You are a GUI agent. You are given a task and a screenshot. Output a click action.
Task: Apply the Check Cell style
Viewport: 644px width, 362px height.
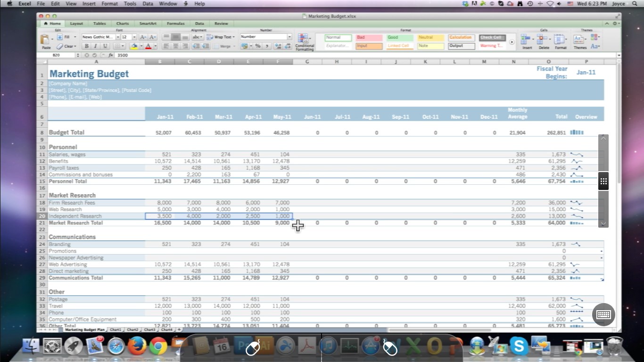[x=492, y=38]
